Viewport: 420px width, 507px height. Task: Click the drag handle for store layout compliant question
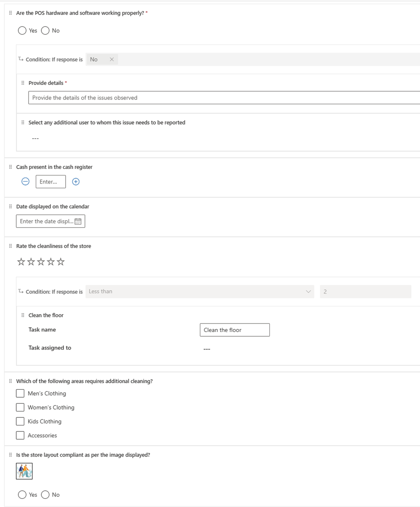click(10, 455)
